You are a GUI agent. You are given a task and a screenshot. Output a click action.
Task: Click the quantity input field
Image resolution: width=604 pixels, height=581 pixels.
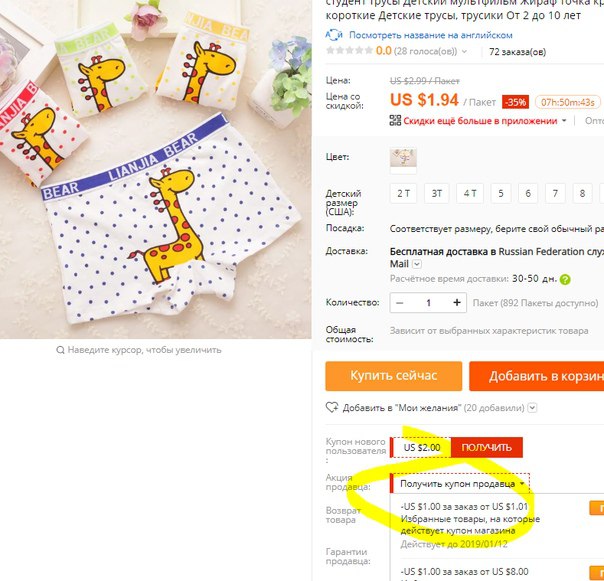point(428,303)
